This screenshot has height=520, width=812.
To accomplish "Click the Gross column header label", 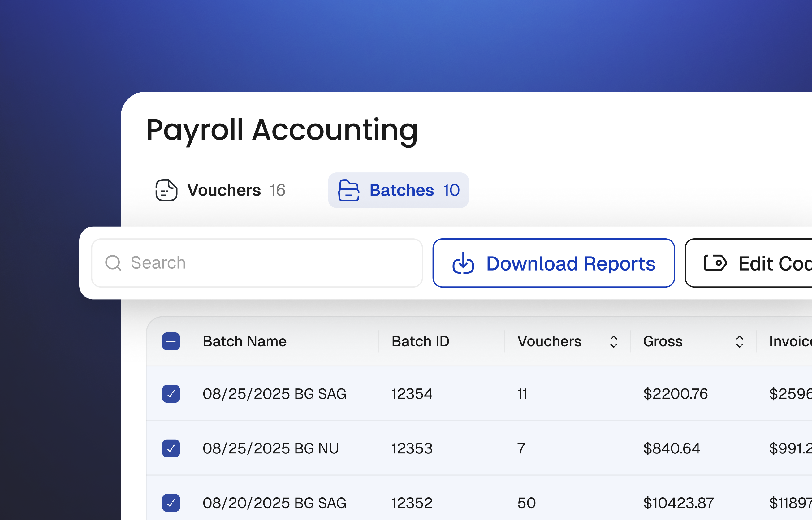I will 663,341.
